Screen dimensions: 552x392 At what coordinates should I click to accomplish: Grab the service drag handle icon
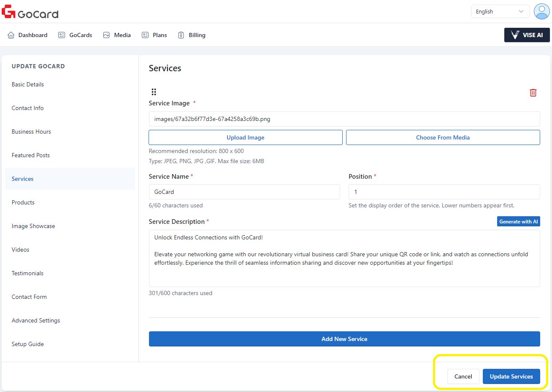pos(154,92)
